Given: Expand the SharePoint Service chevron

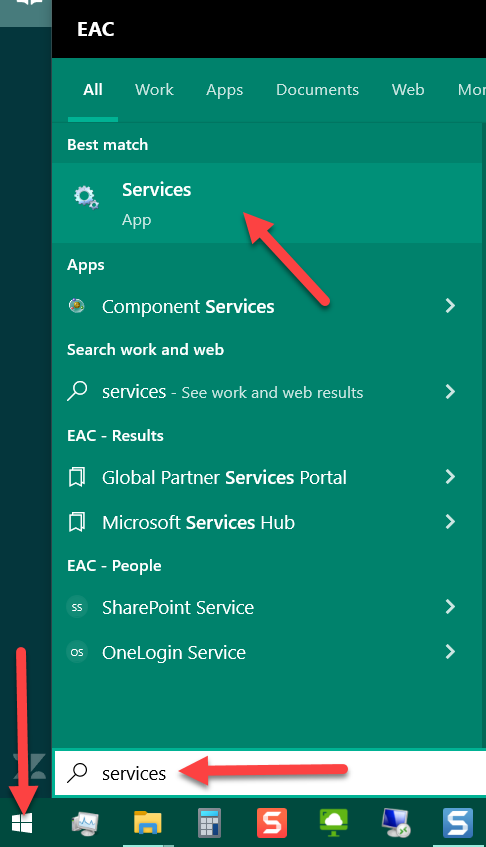Looking at the screenshot, I should [450, 607].
